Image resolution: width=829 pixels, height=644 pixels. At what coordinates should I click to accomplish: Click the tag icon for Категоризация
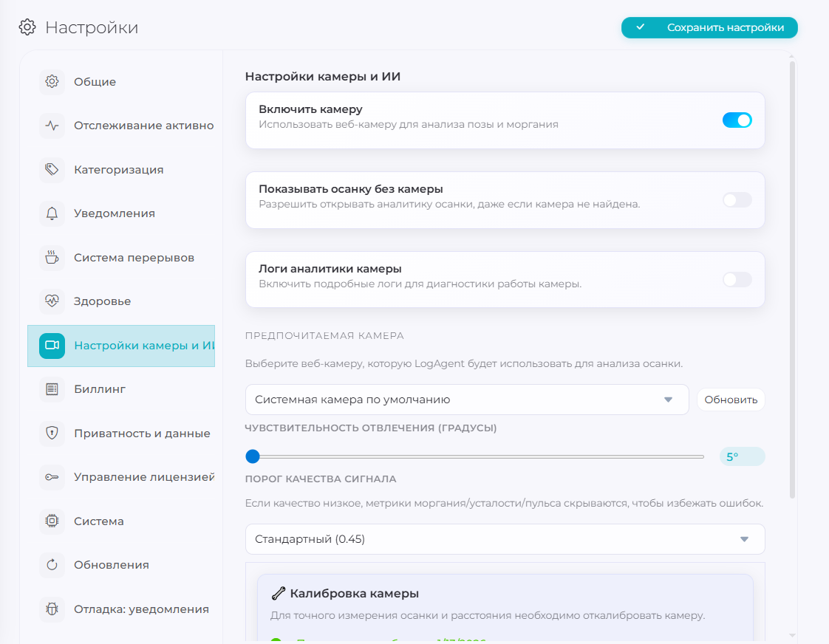[52, 170]
